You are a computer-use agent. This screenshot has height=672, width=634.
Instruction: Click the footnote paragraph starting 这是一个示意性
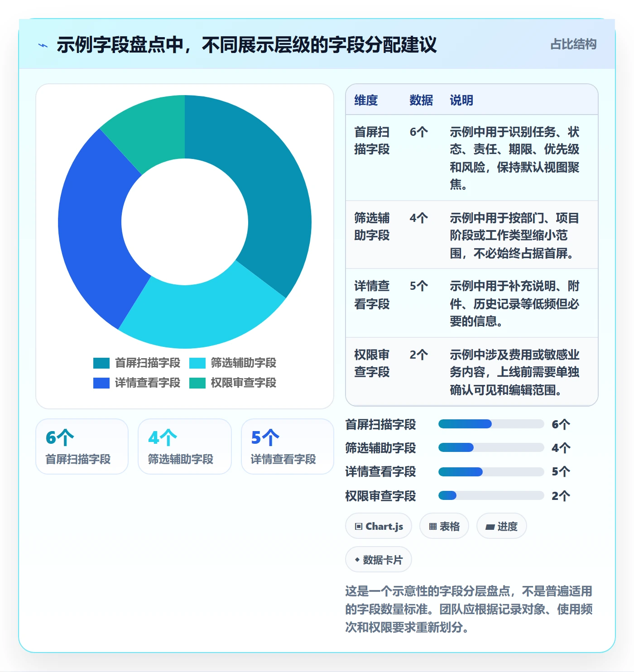point(469,609)
